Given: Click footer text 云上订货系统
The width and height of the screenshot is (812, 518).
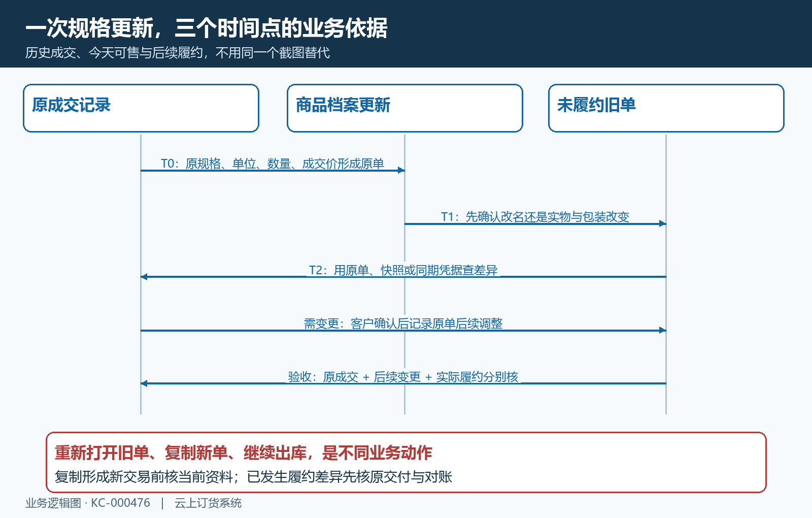Looking at the screenshot, I should click(x=208, y=503).
